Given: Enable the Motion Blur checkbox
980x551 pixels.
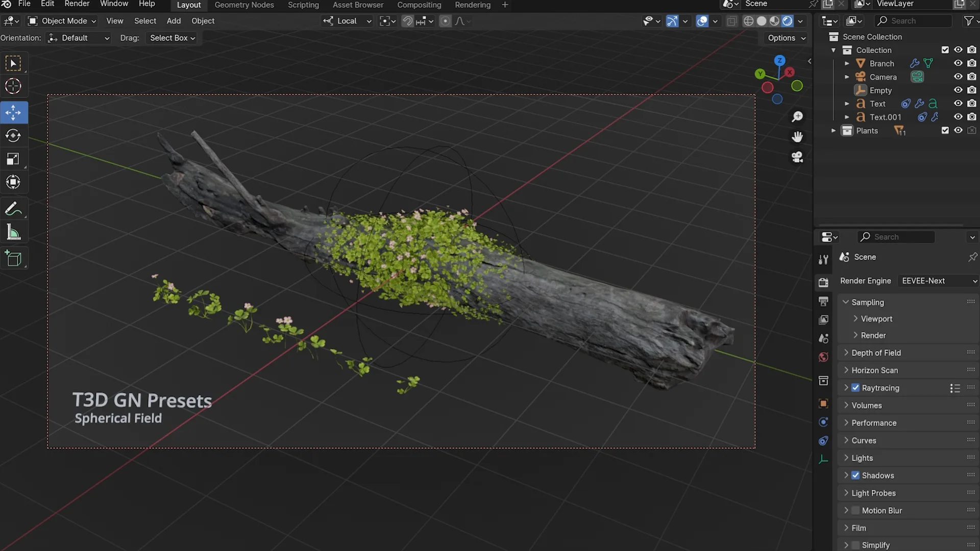Looking at the screenshot, I should coord(855,510).
